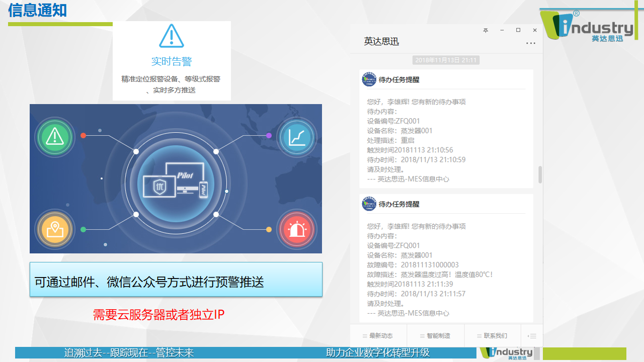The width and height of the screenshot is (644, 362).
Task: Click the chat message list scrollbar thumb
Action: pos(540,174)
